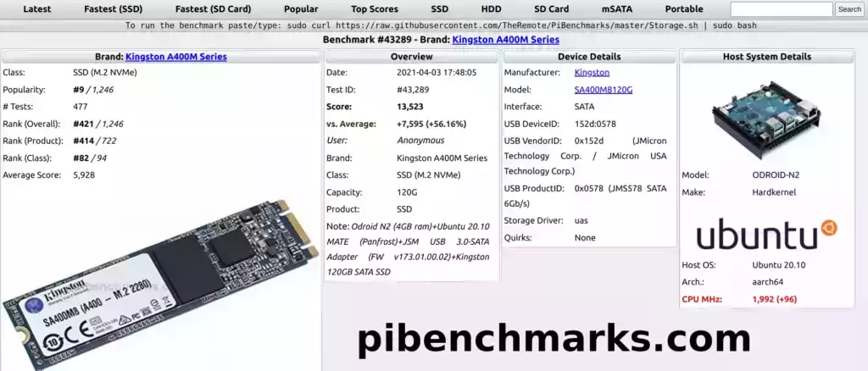
Task: Select the Rank (Product) value #414 / 722
Action: coord(95,141)
